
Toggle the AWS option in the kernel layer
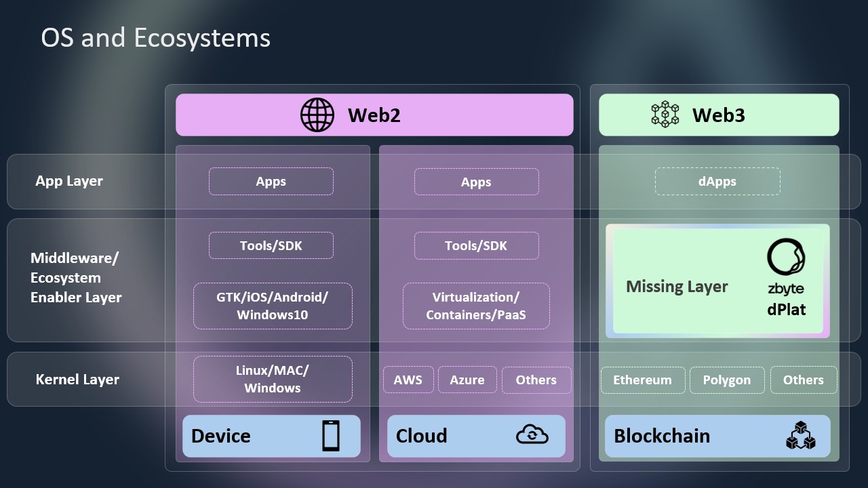coord(408,380)
